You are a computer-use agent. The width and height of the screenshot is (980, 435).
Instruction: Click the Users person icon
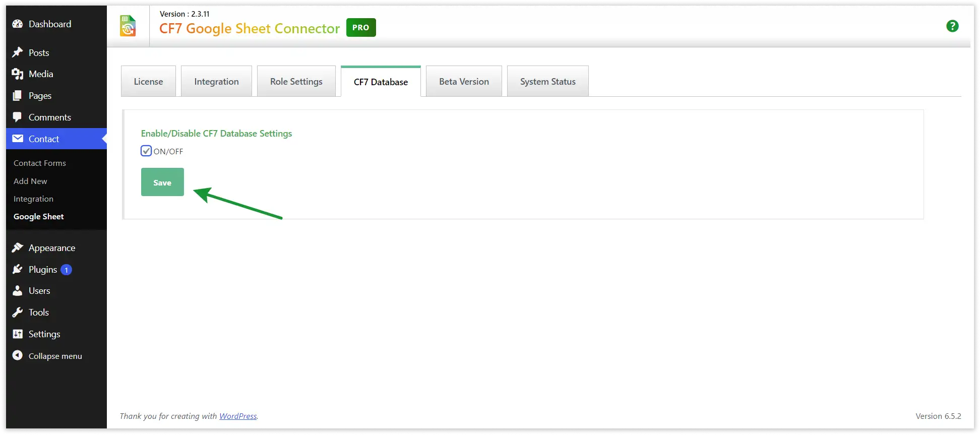pyautogui.click(x=18, y=291)
